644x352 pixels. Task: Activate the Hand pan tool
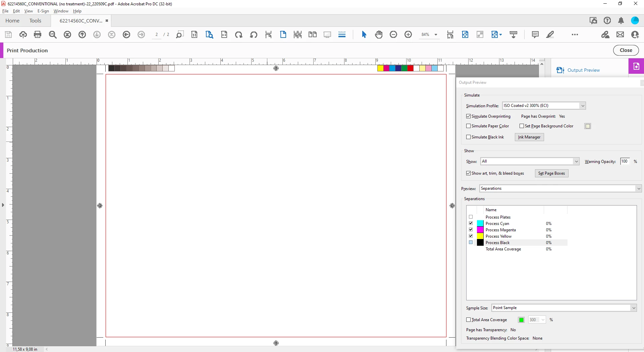pos(379,35)
